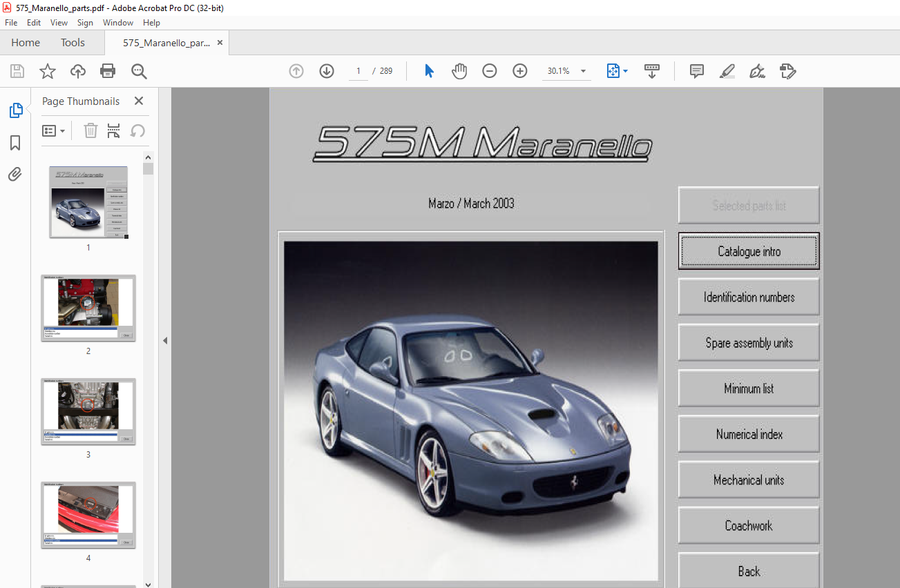Open the Edit menu

tap(34, 23)
